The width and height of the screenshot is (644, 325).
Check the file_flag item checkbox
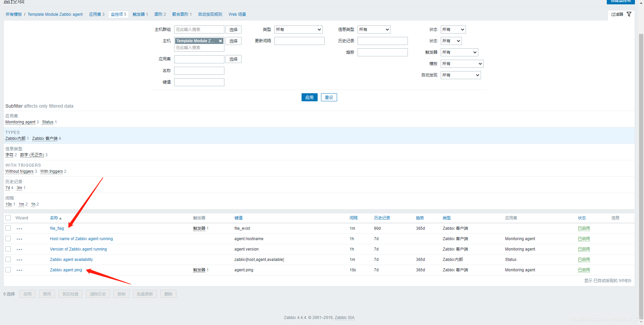click(x=8, y=228)
